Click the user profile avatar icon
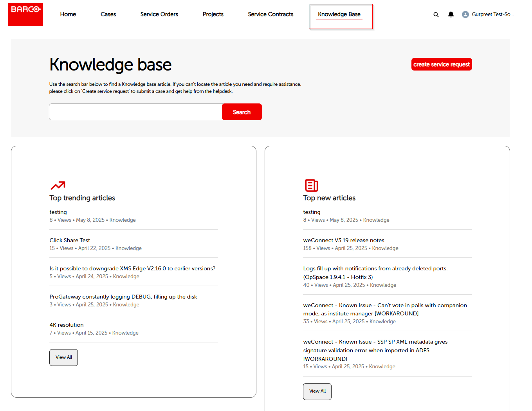The width and height of the screenshot is (532, 411). [465, 14]
